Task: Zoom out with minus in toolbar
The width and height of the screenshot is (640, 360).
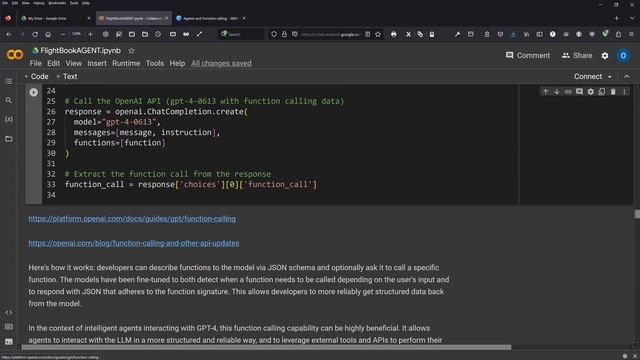Action: click(62, 34)
